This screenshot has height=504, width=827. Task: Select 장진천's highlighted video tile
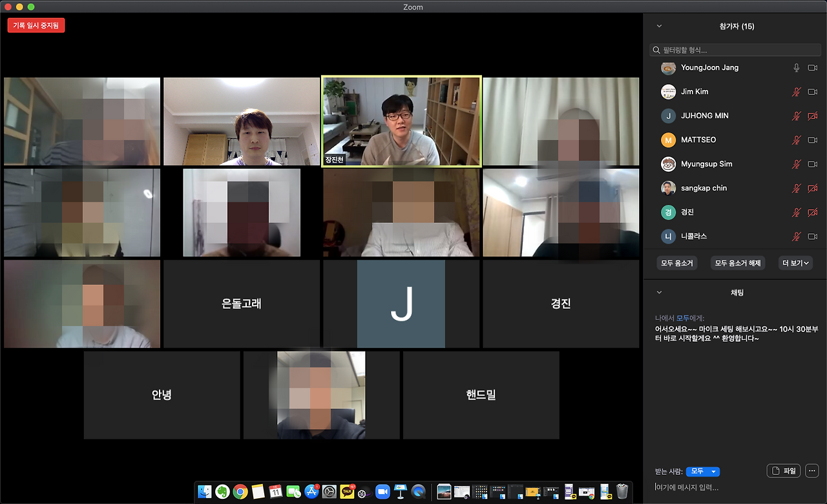(x=401, y=120)
